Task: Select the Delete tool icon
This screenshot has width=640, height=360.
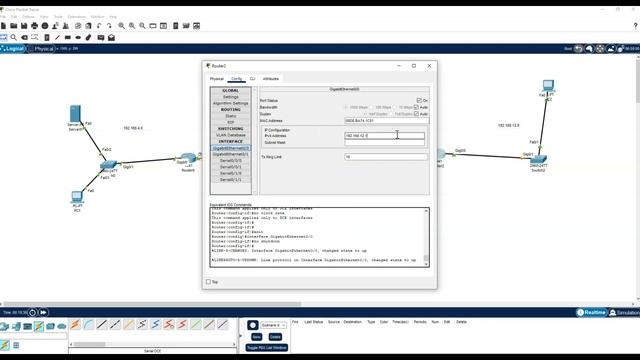Action: click(x=24, y=38)
